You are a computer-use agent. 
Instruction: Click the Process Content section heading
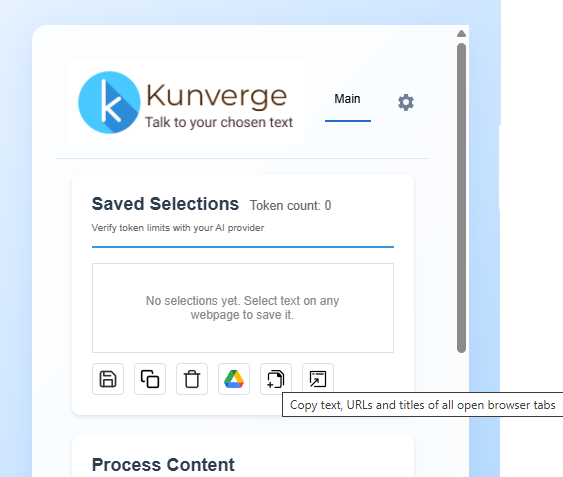tap(163, 465)
